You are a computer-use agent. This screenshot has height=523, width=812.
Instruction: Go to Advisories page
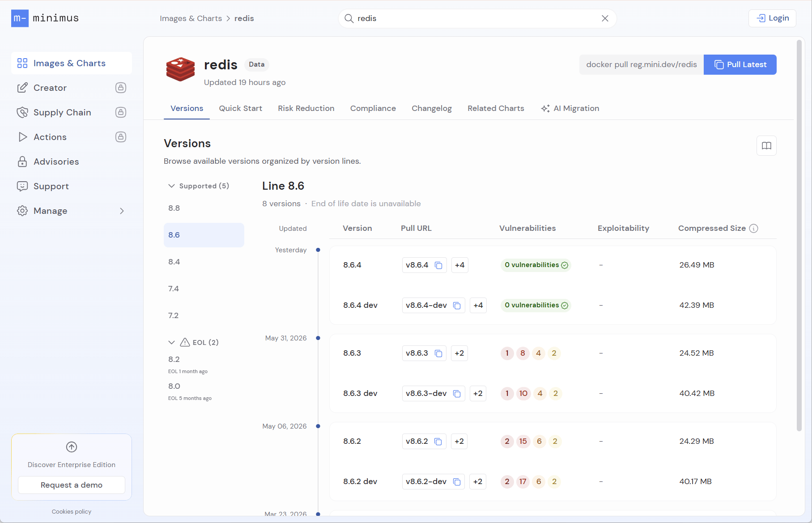72,162
